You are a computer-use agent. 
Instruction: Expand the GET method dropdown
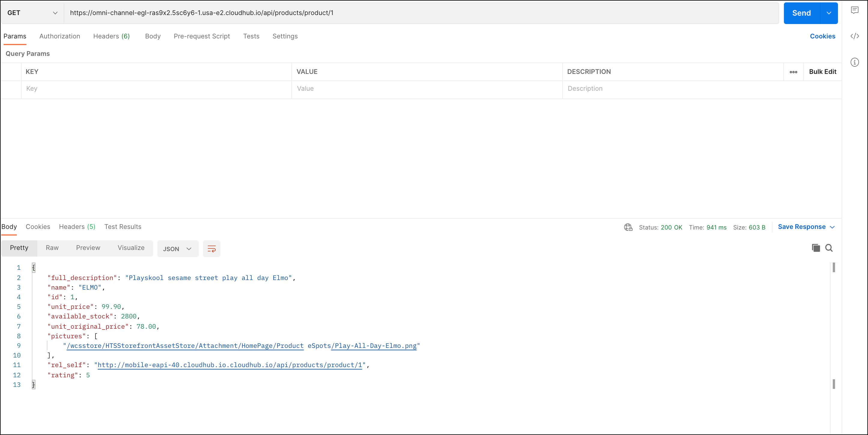(x=32, y=13)
